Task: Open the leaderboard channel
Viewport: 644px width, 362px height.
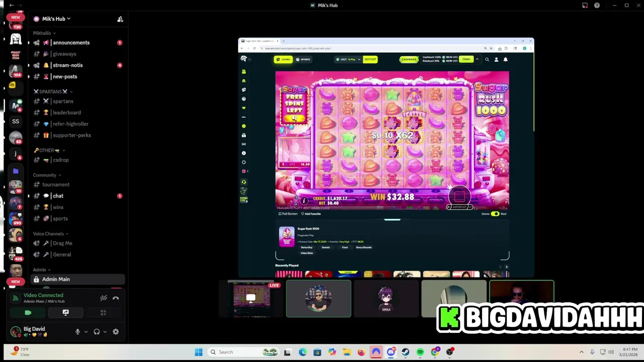Action: click(x=77, y=113)
